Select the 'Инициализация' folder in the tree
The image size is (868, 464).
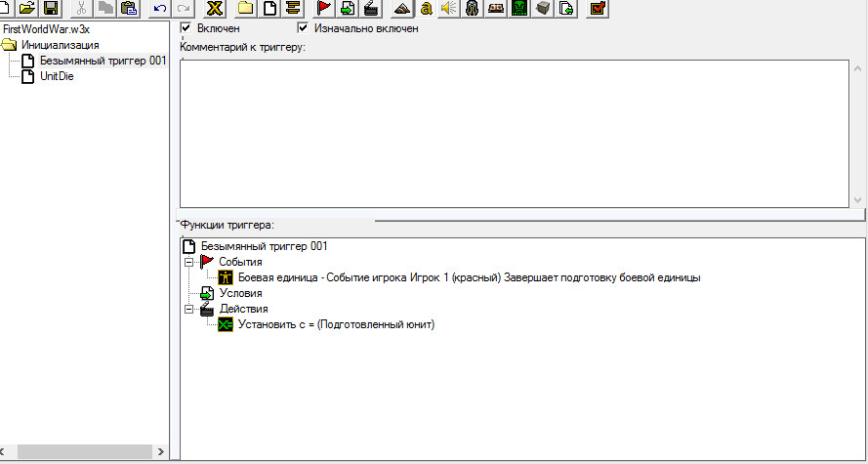click(61, 45)
